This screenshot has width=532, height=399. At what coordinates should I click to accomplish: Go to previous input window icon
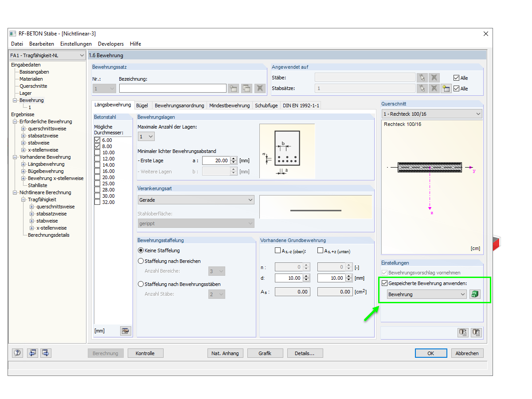click(x=32, y=353)
